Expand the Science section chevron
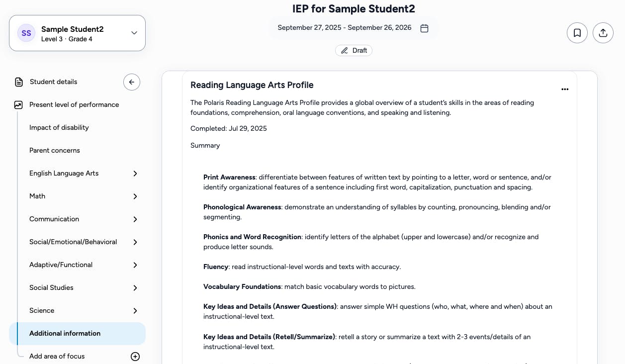 click(x=135, y=311)
